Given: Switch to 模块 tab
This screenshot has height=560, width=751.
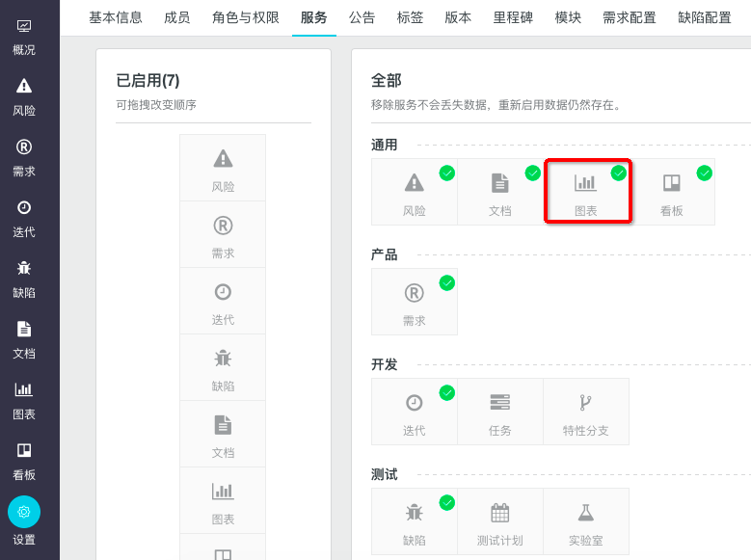Looking at the screenshot, I should click(x=568, y=17).
